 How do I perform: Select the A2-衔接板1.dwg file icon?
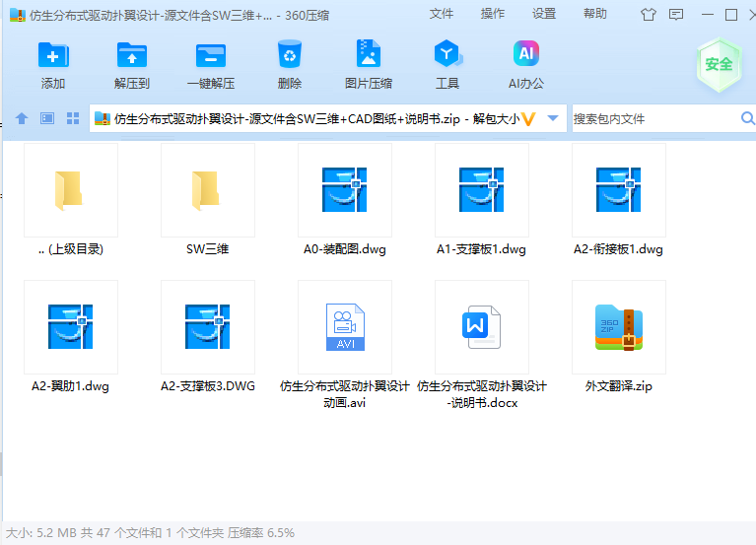619,190
